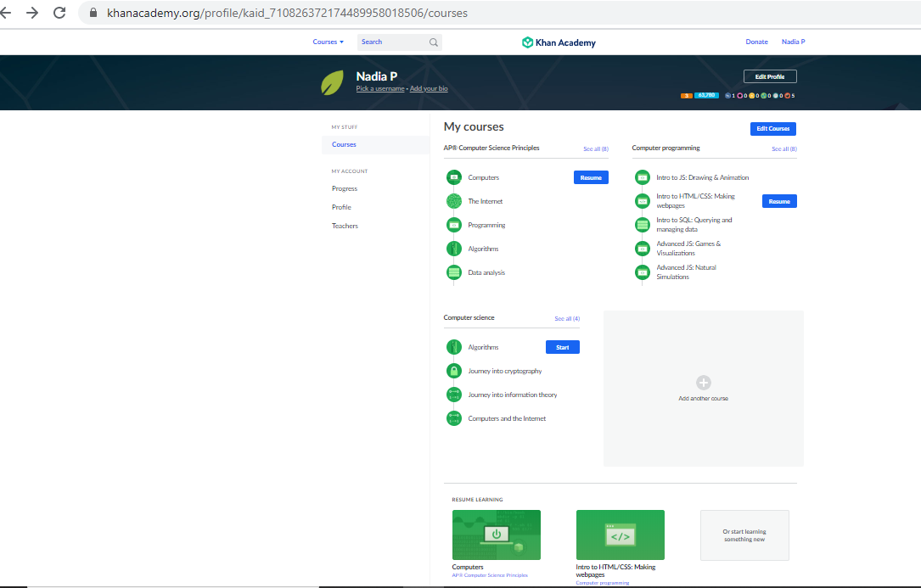The height and width of the screenshot is (588, 921).
Task: Click the Add another course text
Action: pos(703,398)
